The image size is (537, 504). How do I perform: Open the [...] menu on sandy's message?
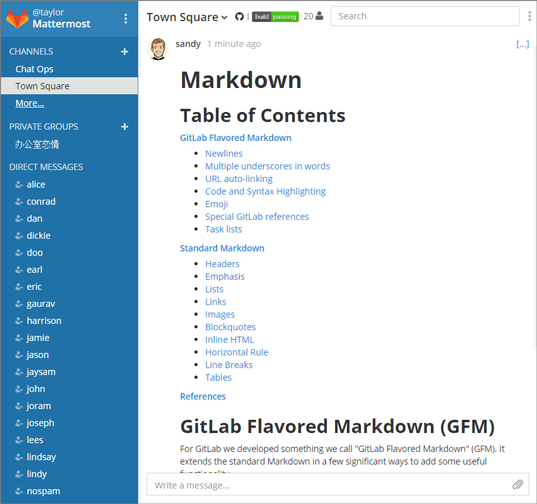pos(523,44)
